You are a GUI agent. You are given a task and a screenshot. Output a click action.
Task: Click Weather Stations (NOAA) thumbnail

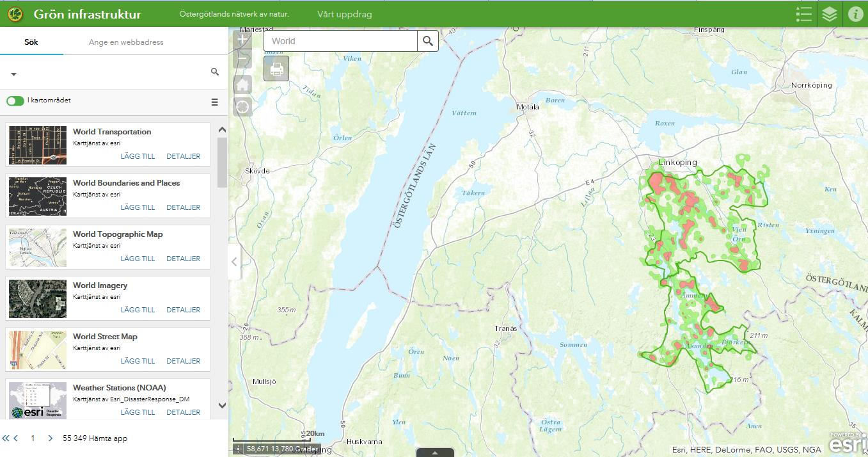38,400
